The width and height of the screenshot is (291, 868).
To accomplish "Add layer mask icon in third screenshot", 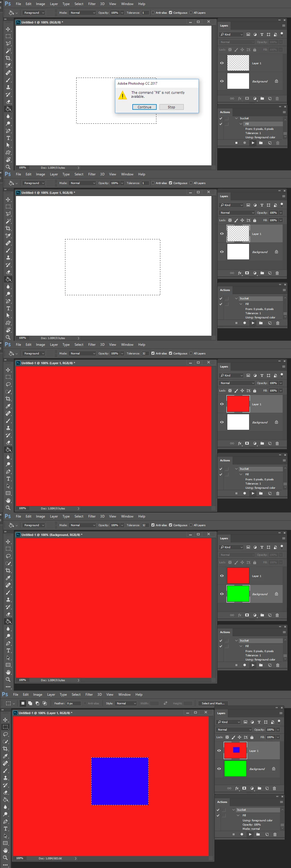I will point(247,443).
